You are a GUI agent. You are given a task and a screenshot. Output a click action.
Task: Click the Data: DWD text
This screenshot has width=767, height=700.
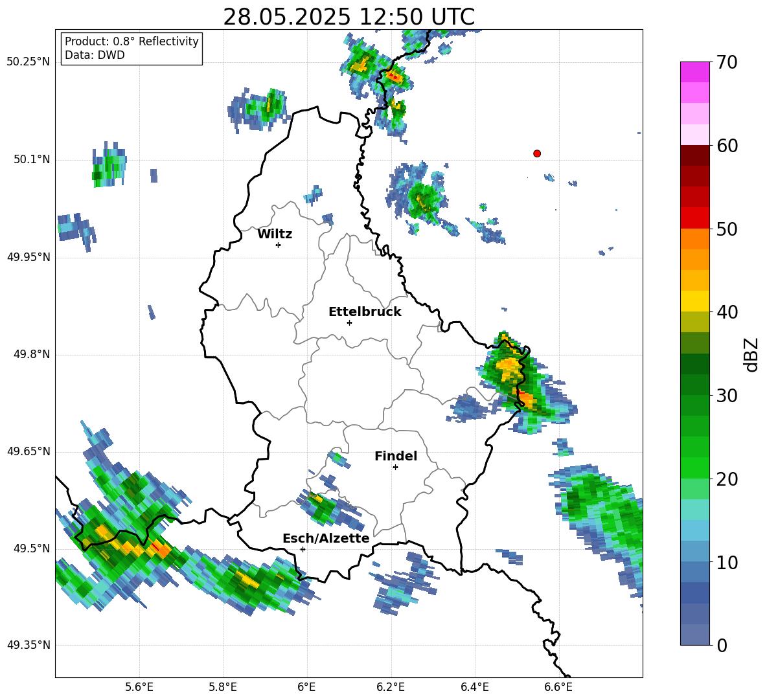pos(95,55)
